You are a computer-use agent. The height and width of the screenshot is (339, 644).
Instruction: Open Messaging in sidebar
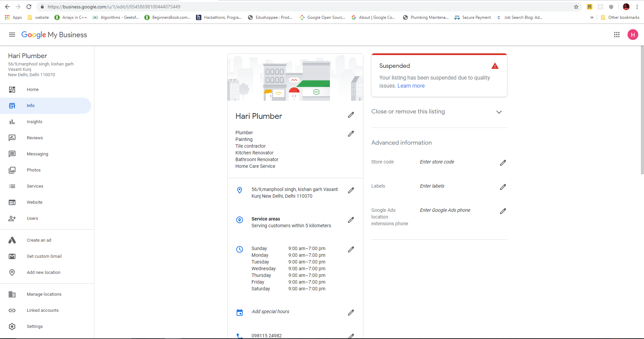click(x=46, y=154)
